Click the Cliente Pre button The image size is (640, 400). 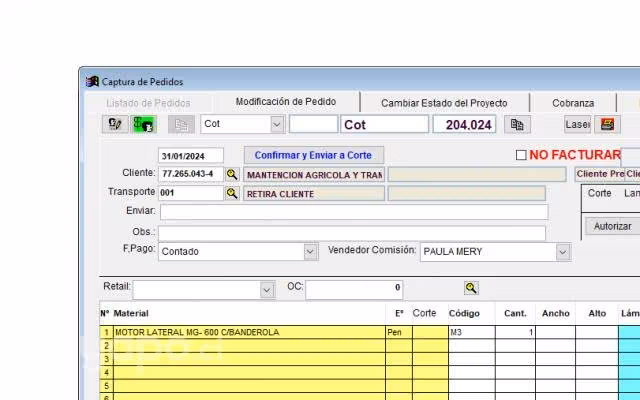tap(600, 174)
